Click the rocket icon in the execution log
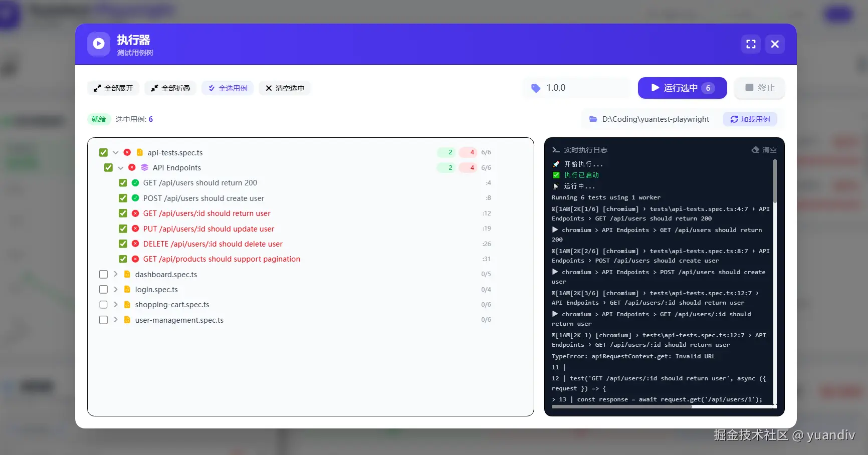 coord(556,164)
